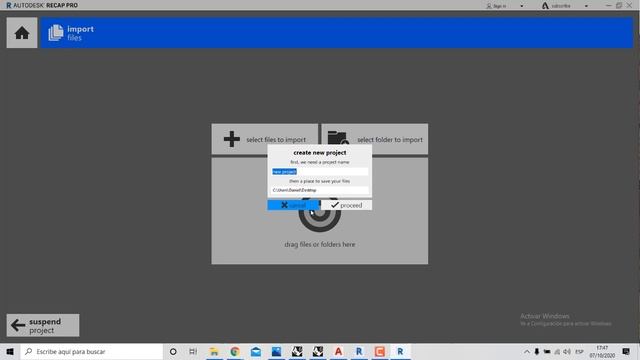Click the Windows taskbar search box
The image size is (640, 360).
click(92, 351)
